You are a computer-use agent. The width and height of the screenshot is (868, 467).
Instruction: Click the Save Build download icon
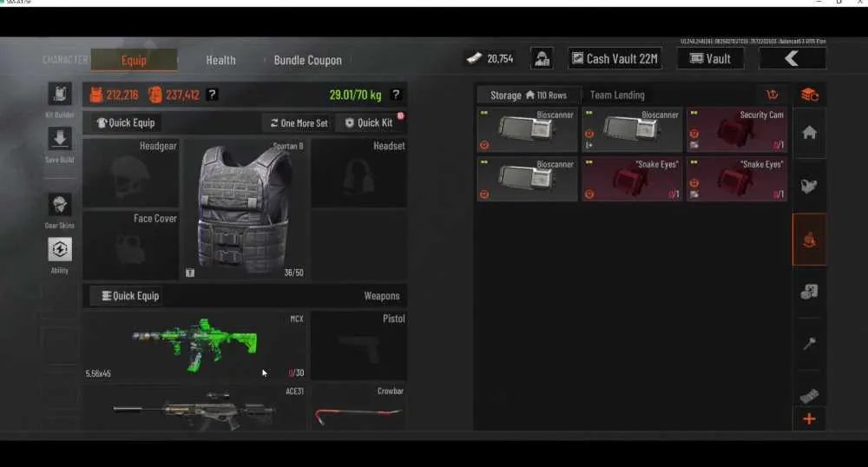point(60,139)
